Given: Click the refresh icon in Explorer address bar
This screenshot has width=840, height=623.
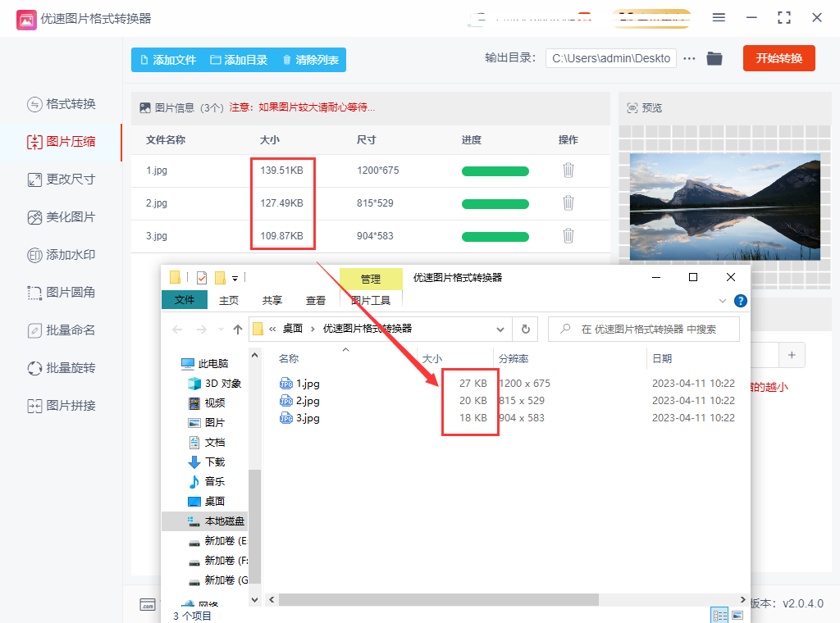Looking at the screenshot, I should [x=525, y=328].
